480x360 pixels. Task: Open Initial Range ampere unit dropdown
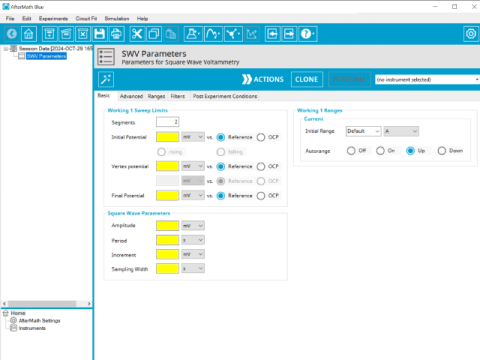401,131
